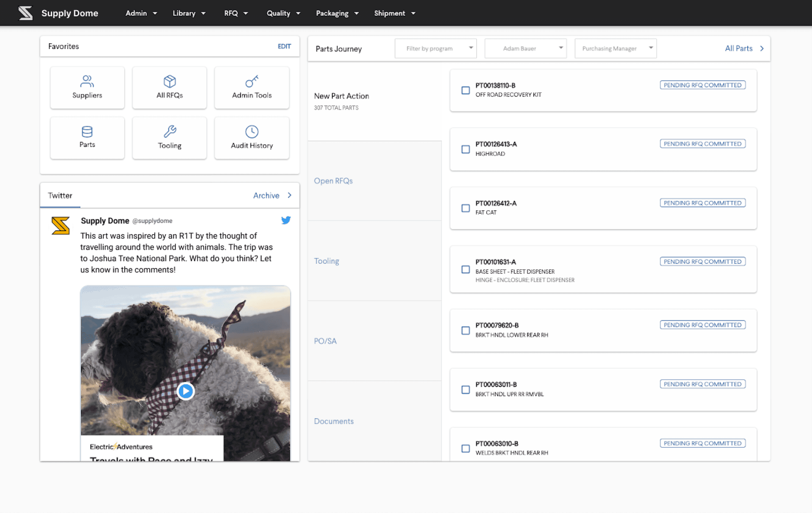
Task: Click BASE SHEET - FLEET DISPENSER text
Action: pyautogui.click(x=515, y=272)
